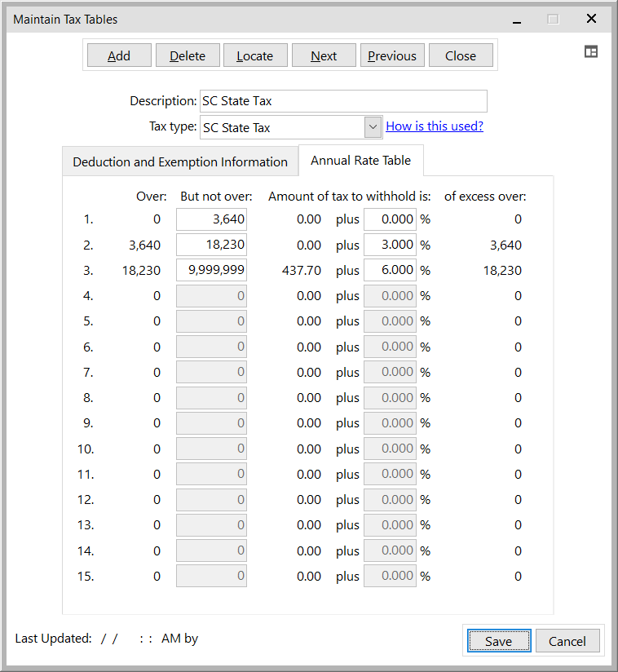This screenshot has height=672, width=618.
Task: Go to the Next tax table
Action: (x=324, y=55)
